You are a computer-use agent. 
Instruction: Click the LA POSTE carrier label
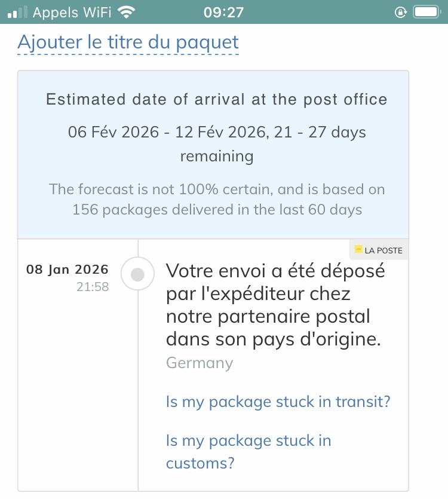point(383,250)
